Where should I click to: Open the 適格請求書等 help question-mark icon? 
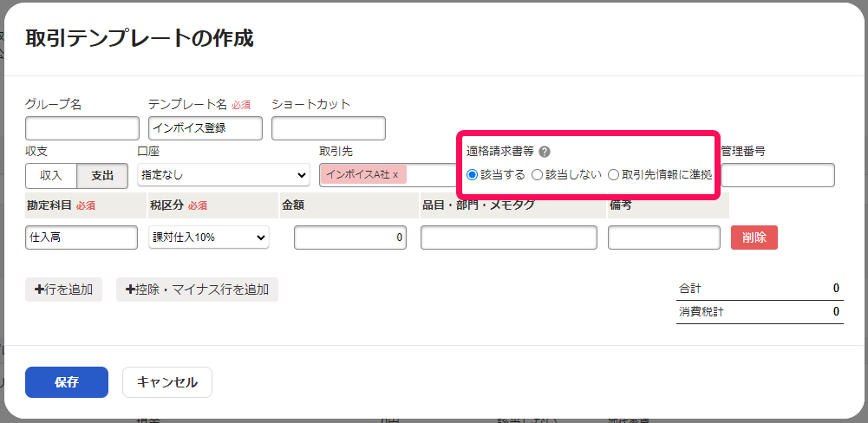(545, 152)
